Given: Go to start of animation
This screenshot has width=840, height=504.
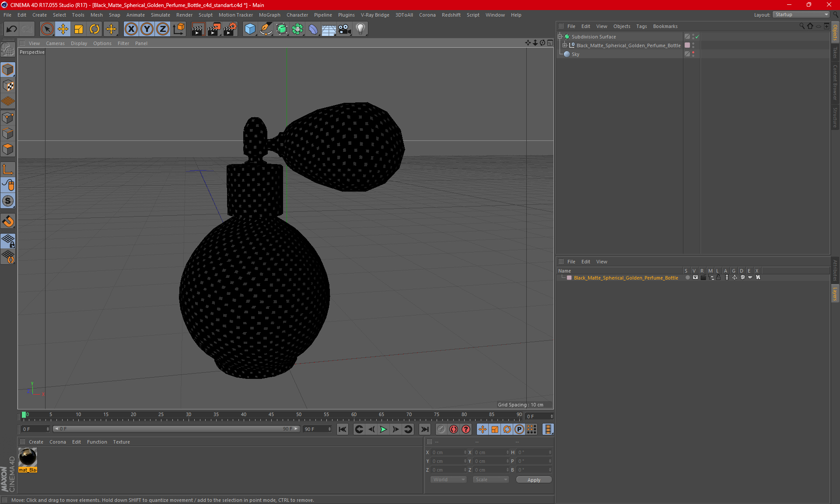Looking at the screenshot, I should tap(343, 429).
